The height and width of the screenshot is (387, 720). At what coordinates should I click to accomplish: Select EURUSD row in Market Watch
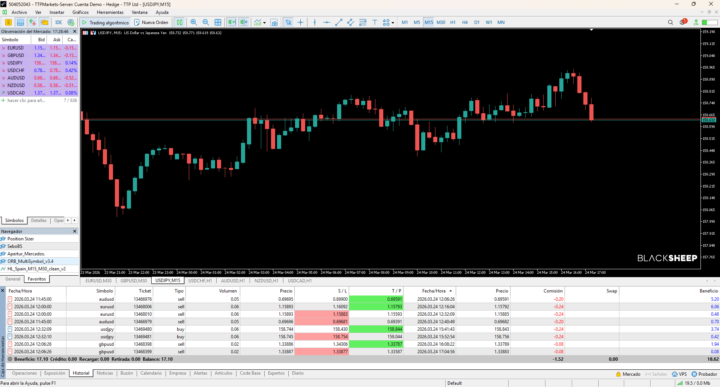pos(39,48)
